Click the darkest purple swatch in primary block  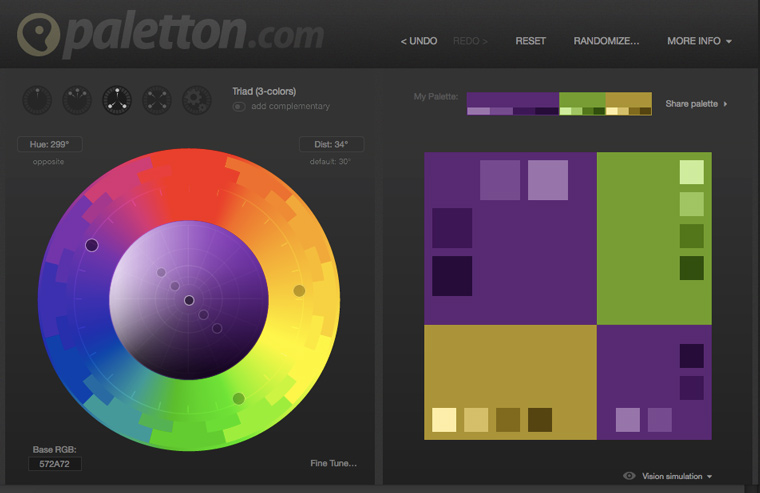pyautogui.click(x=452, y=276)
